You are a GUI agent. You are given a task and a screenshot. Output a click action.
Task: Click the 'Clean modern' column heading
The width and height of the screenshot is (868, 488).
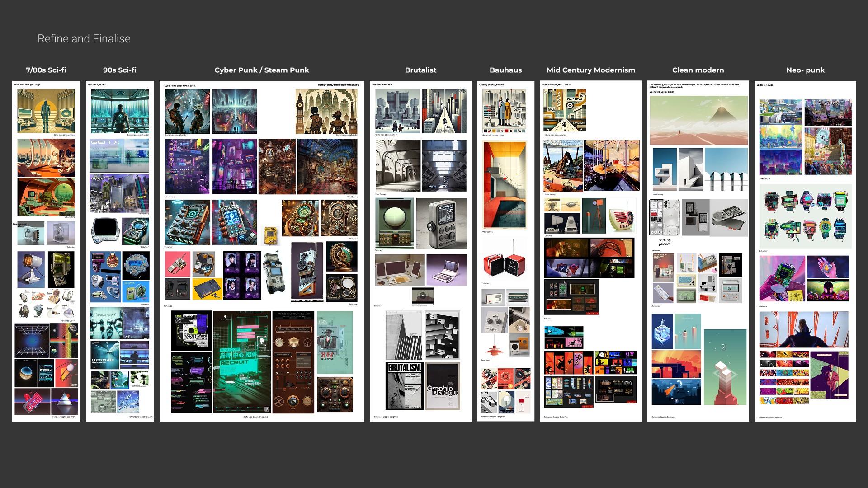[698, 70]
